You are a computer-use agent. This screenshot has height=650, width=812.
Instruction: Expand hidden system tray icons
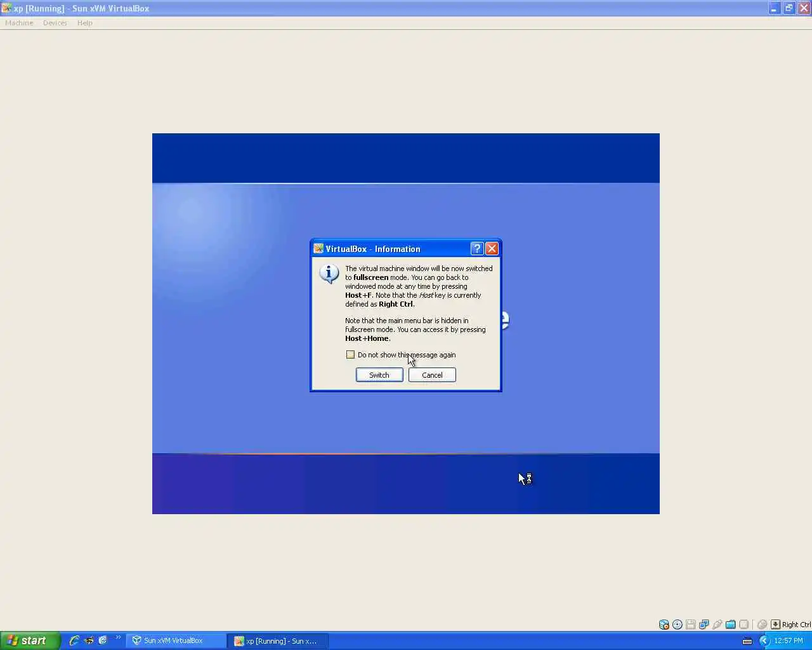click(764, 640)
